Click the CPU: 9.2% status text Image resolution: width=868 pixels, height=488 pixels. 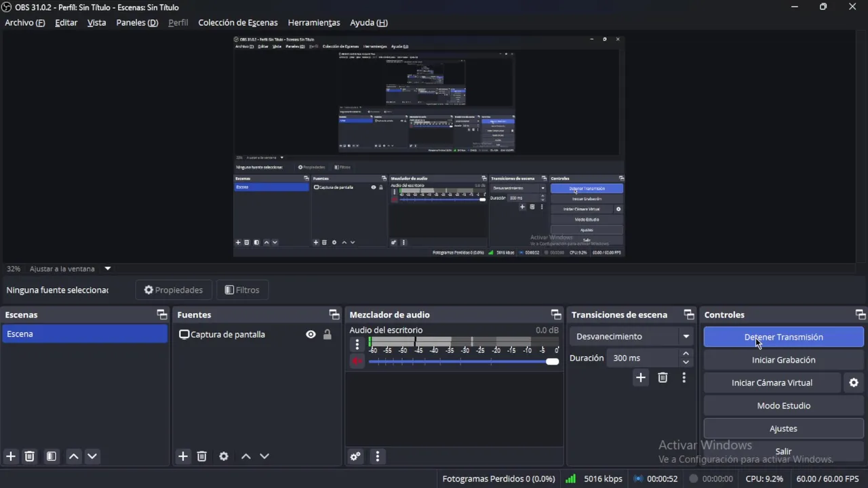point(764,479)
